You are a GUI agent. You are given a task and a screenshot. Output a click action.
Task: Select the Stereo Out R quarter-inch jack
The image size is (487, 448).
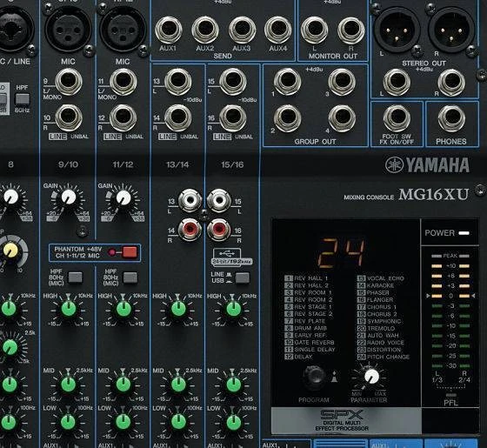tap(451, 83)
